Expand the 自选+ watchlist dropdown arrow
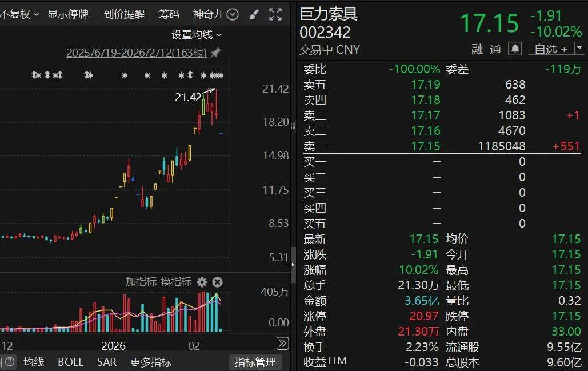 pos(580,49)
